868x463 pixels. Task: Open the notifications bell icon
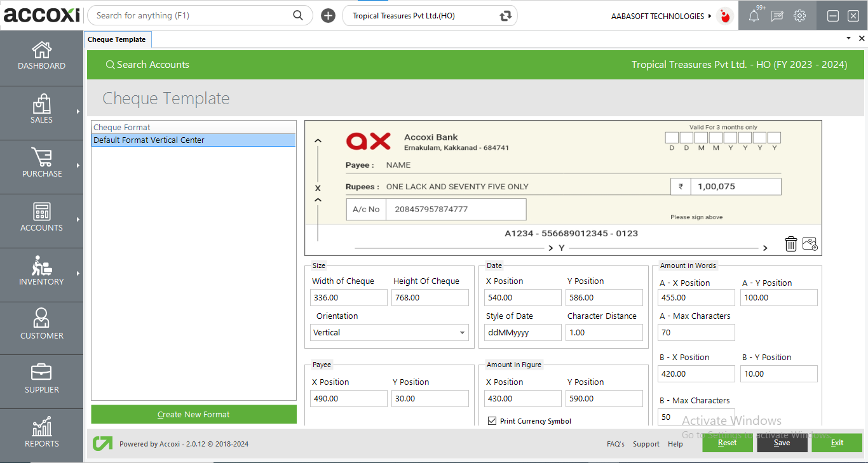[754, 16]
